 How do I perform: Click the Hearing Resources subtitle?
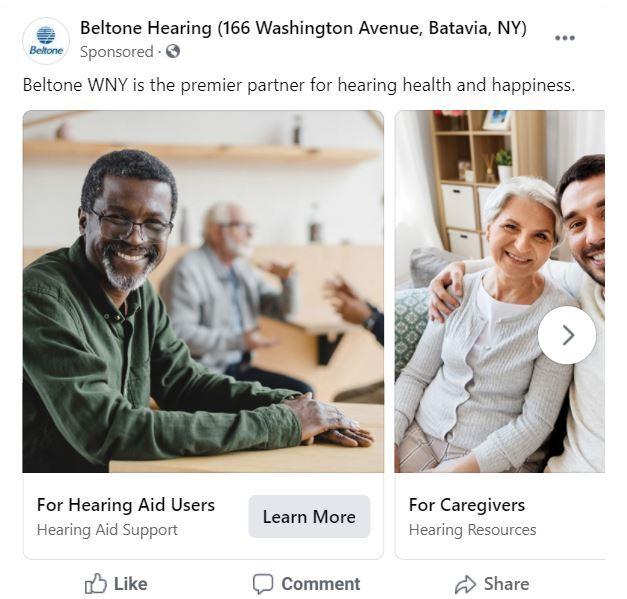(472, 530)
